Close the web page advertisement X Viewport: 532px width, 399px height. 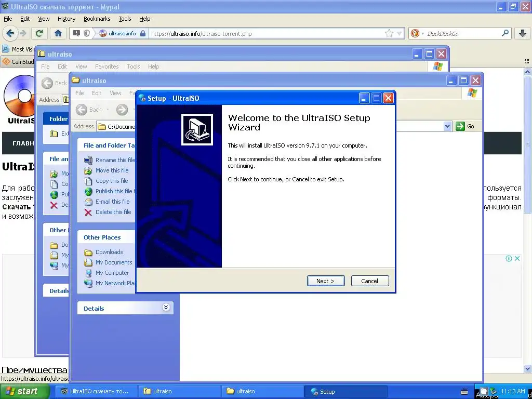(517, 259)
